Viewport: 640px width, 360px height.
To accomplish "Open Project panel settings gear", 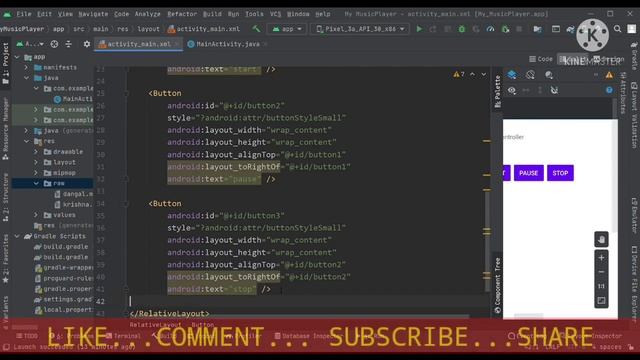I will [x=87, y=44].
